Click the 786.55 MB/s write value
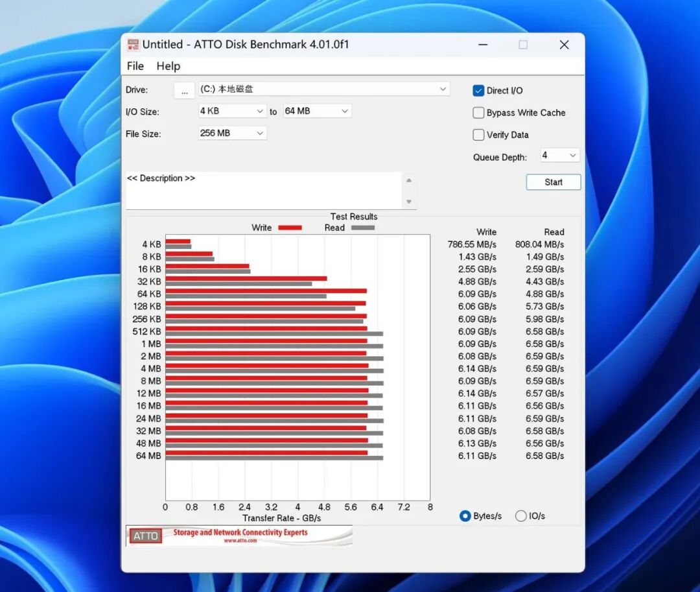The image size is (700, 592). click(x=472, y=244)
